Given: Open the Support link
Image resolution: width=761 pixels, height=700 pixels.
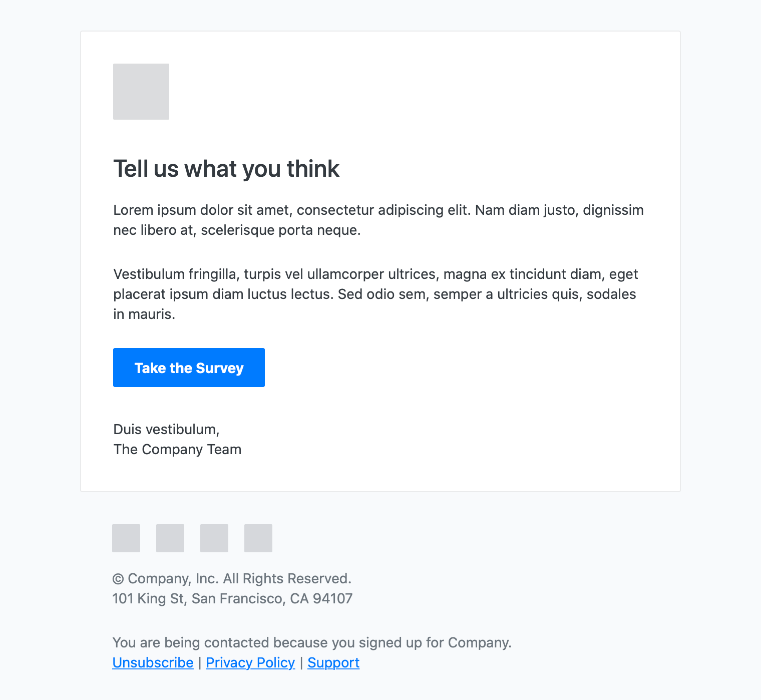Looking at the screenshot, I should coord(333,662).
